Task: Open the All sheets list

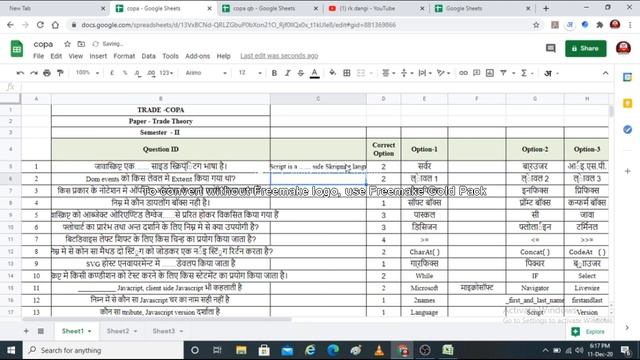Action: tap(41, 331)
